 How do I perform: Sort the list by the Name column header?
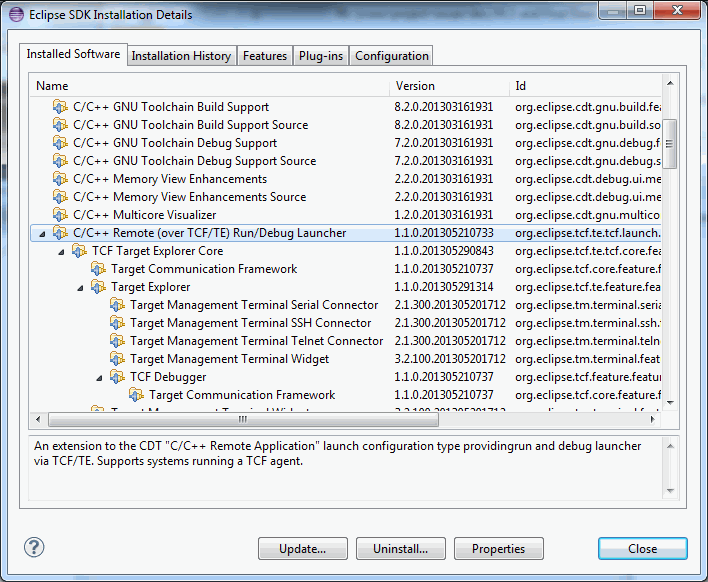click(x=210, y=86)
